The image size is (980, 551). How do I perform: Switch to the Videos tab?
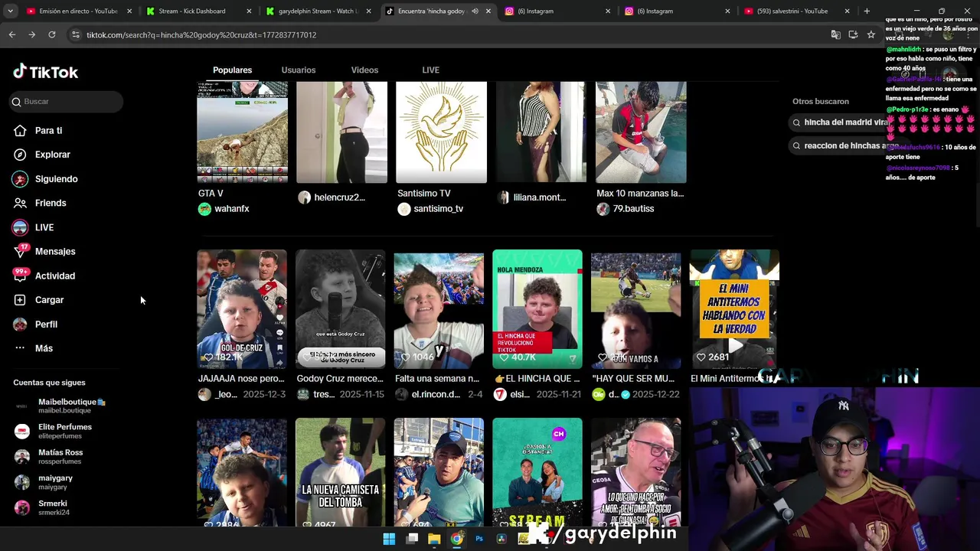(364, 70)
